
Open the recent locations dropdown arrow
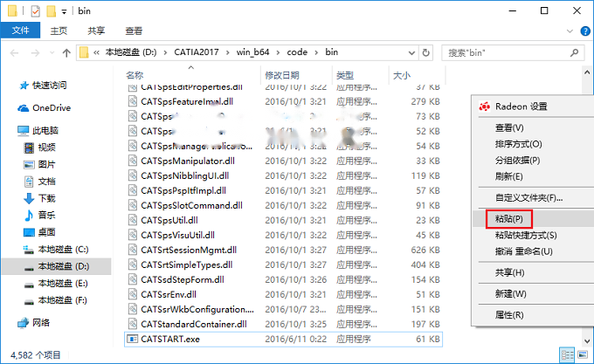pos(52,53)
